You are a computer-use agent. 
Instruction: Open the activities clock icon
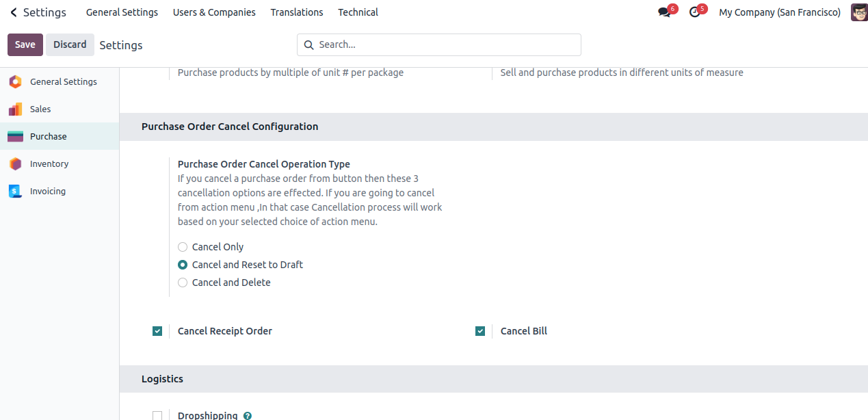click(x=694, y=12)
